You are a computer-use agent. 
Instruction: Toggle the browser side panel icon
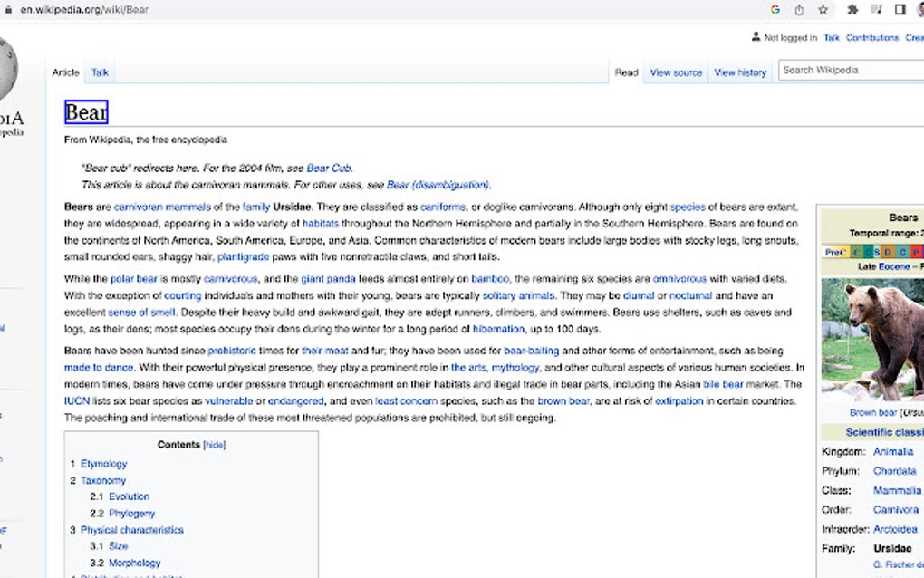(900, 9)
